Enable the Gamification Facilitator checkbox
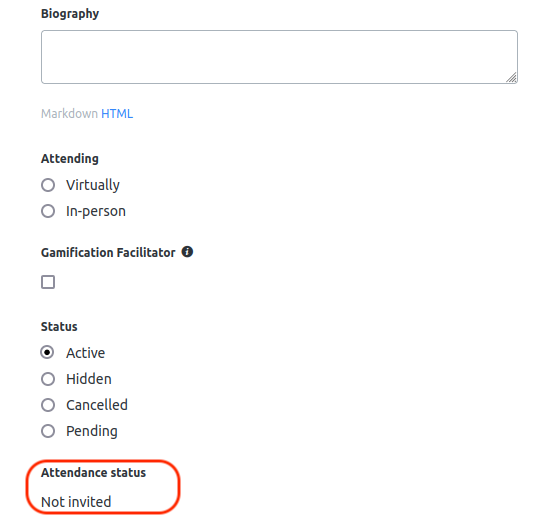546x518 pixels. click(x=48, y=282)
